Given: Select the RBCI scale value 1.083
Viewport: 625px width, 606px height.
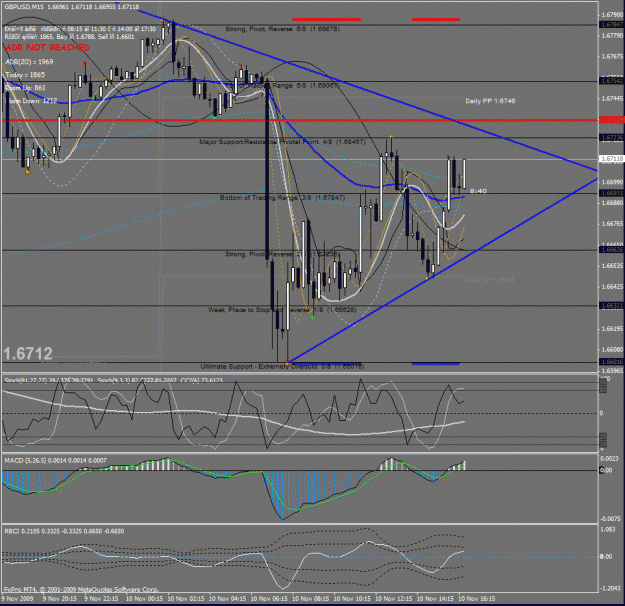Looking at the screenshot, I should click(608, 529).
